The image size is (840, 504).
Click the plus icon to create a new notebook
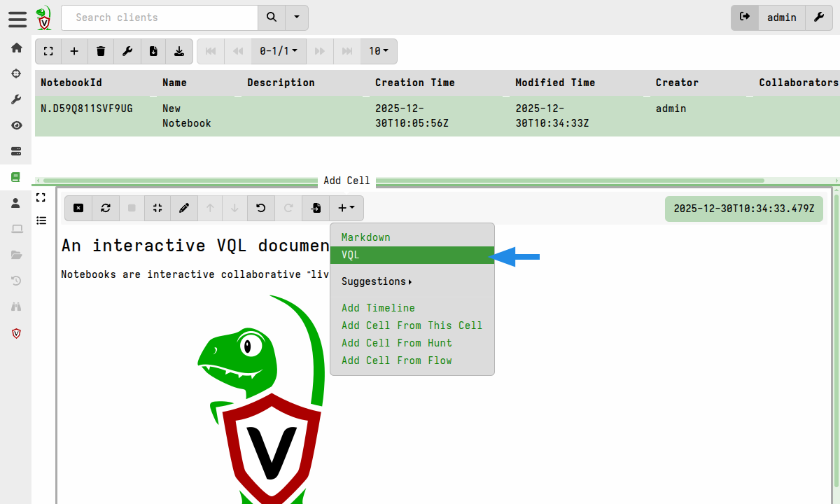click(x=74, y=51)
